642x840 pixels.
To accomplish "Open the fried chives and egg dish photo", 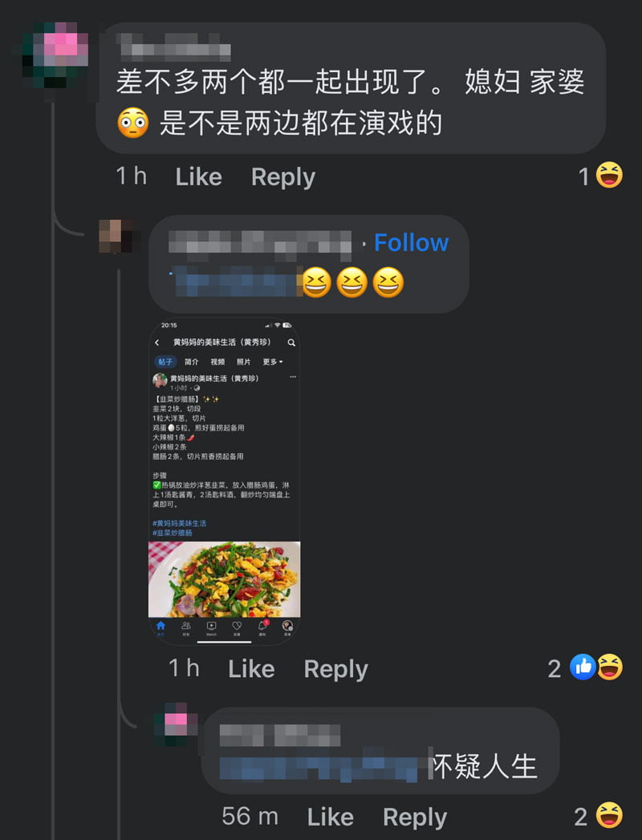I will 225,579.
